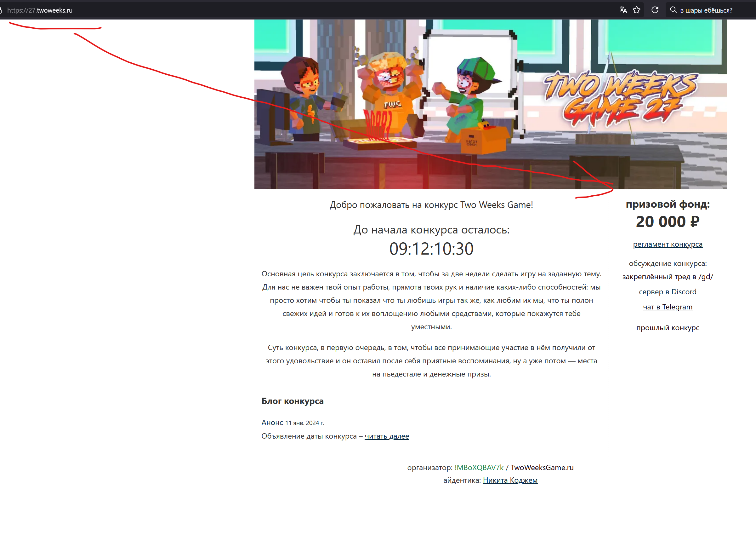Click the Блог конкурса heading
The width and height of the screenshot is (756, 541).
coord(292,401)
